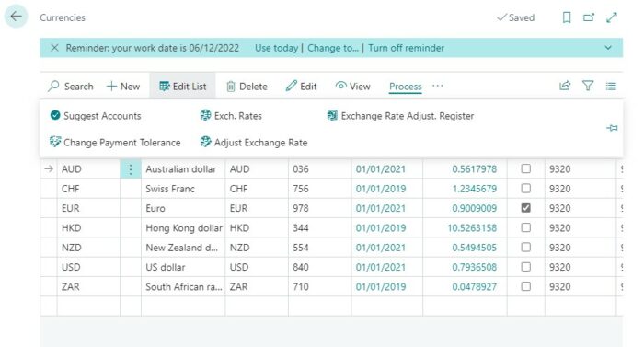
Task: Click the View action
Action: [352, 87]
